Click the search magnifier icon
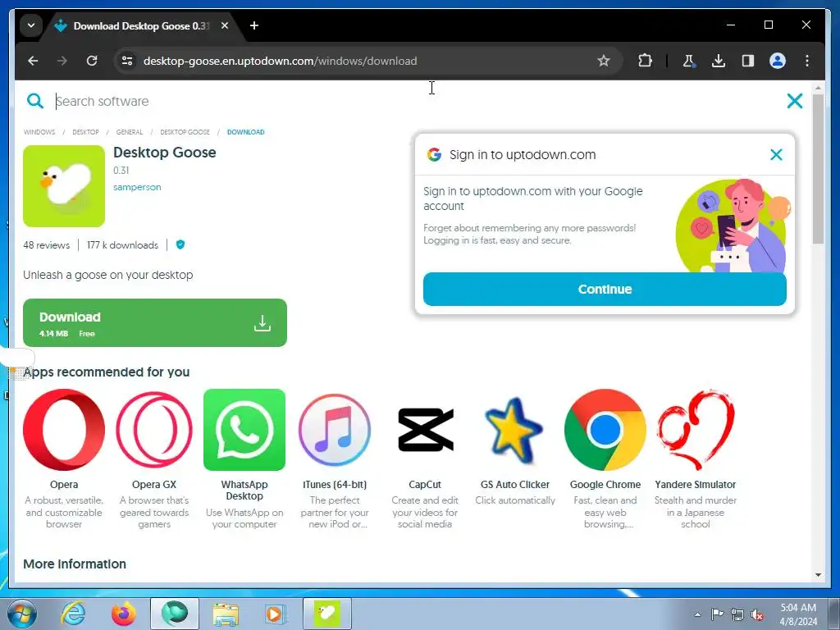 [x=35, y=101]
